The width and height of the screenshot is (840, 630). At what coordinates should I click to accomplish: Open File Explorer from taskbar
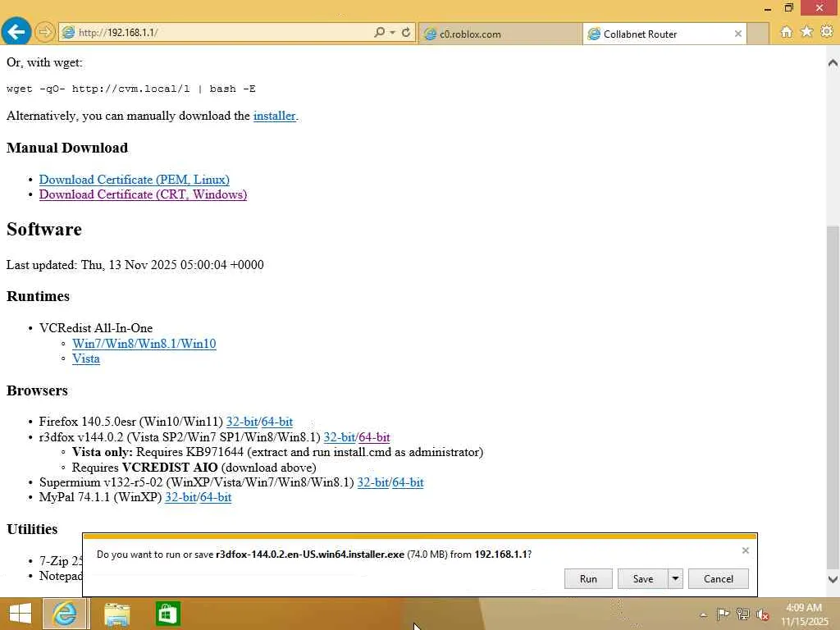116,614
